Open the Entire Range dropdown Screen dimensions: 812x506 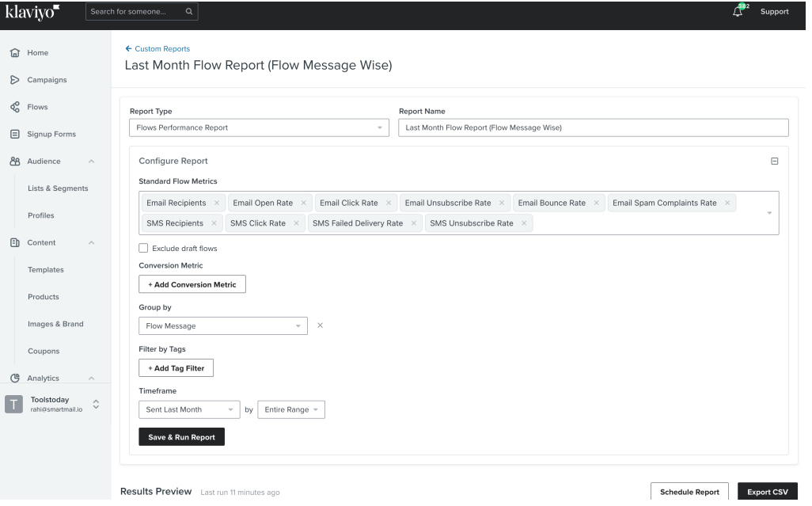(x=291, y=409)
